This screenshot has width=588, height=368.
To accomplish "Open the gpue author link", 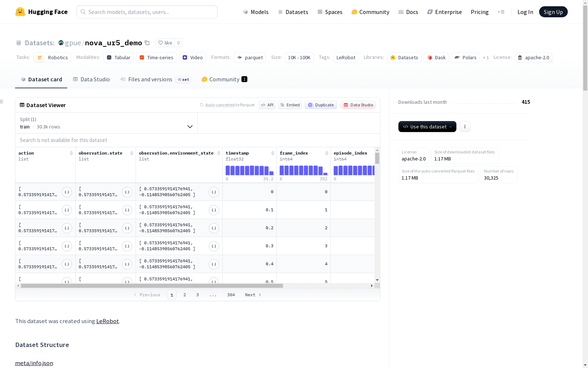I will pyautogui.click(x=73, y=43).
